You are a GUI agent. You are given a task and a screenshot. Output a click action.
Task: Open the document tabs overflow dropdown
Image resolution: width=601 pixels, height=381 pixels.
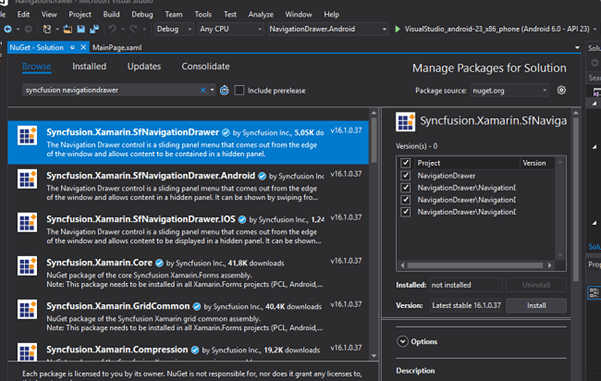pyautogui.click(x=577, y=48)
